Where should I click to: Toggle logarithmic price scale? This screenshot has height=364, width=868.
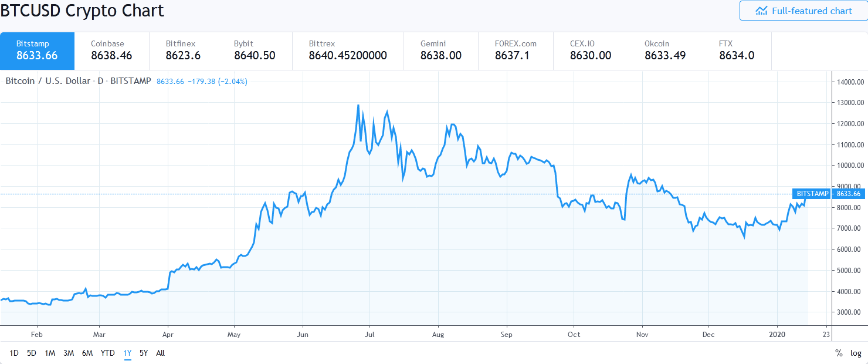pyautogui.click(x=855, y=353)
